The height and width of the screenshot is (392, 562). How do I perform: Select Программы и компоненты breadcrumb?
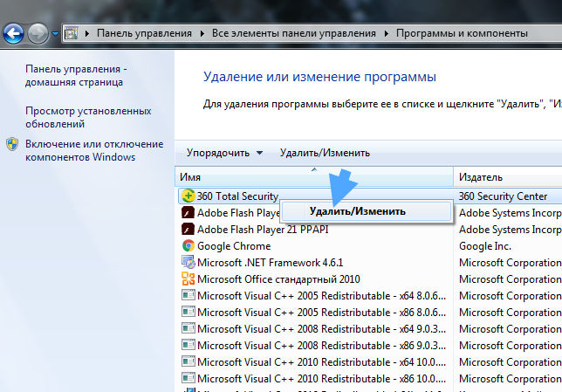pos(462,33)
